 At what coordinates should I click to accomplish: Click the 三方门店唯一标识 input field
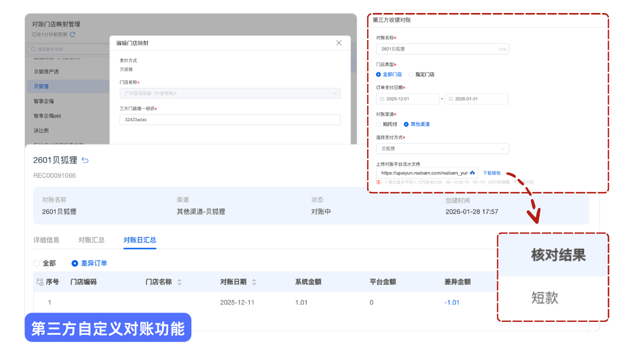(x=229, y=120)
